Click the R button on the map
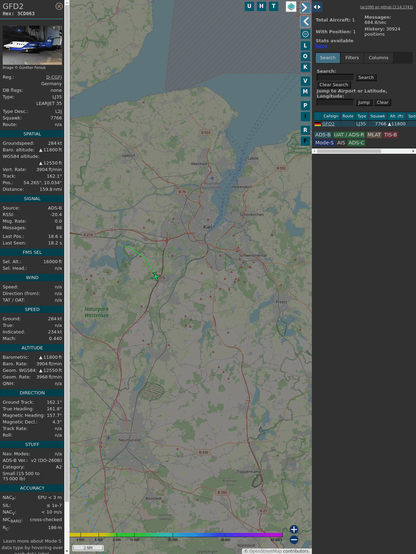 305,130
